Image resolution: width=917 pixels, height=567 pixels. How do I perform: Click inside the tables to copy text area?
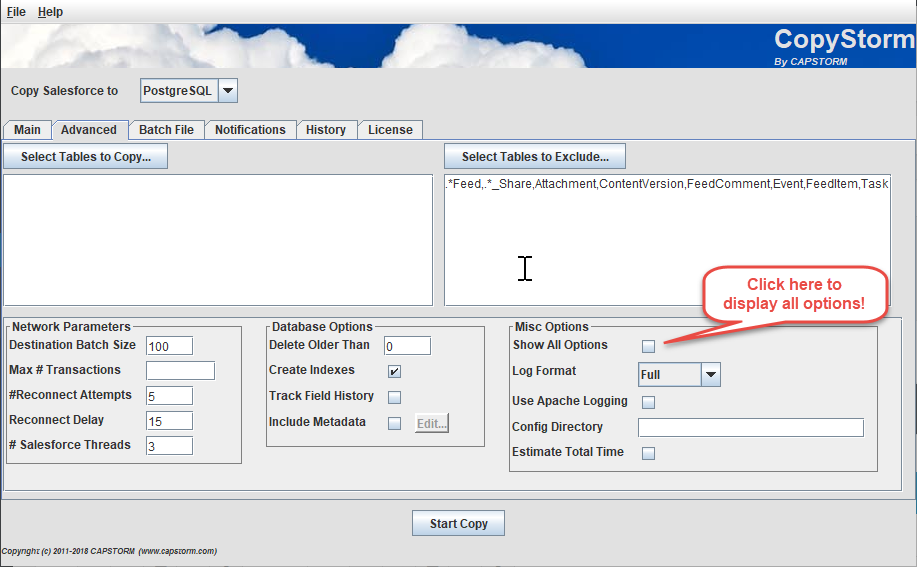click(x=218, y=240)
